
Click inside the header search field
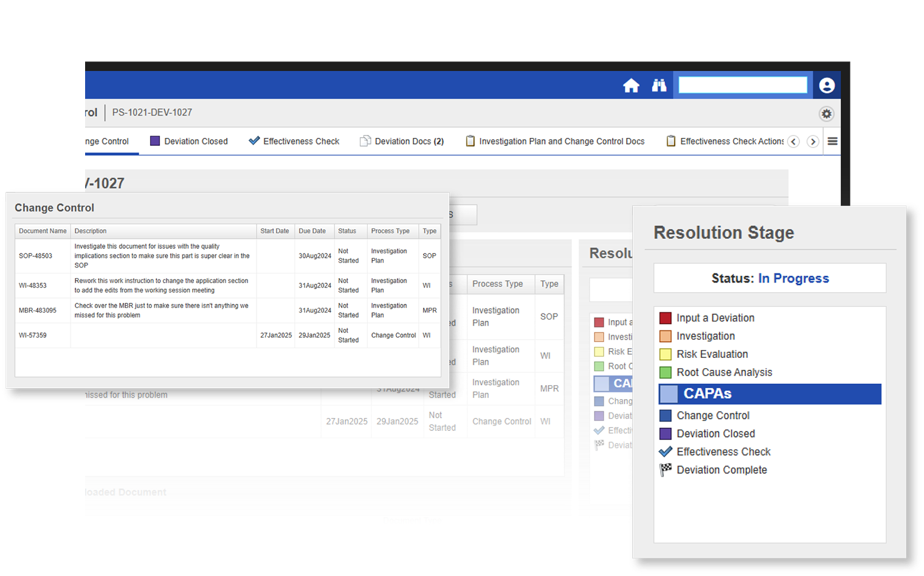(x=743, y=84)
